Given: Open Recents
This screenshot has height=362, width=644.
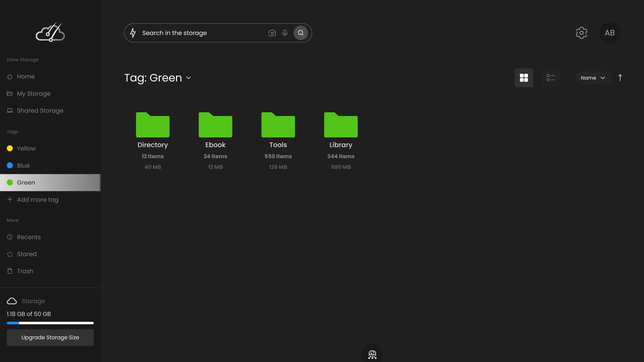Looking at the screenshot, I should click(x=50, y=237).
